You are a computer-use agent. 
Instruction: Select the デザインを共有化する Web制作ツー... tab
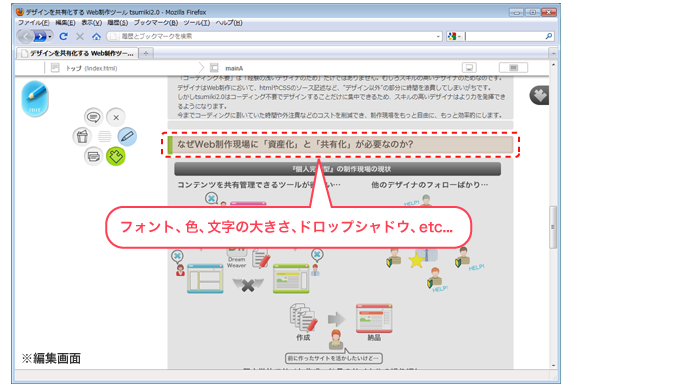coord(77,53)
